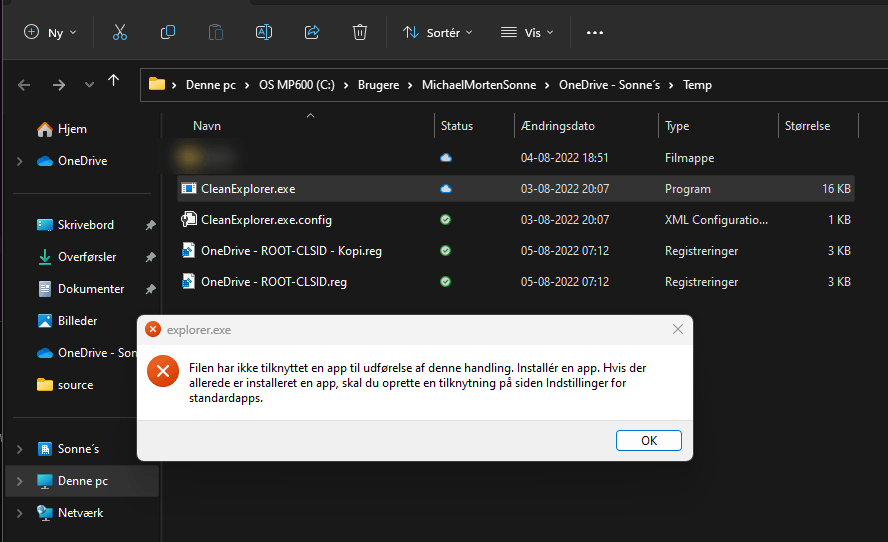Image resolution: width=888 pixels, height=542 pixels.
Task: Click the CleanExplorer.exe.config file icon
Action: coord(189,219)
